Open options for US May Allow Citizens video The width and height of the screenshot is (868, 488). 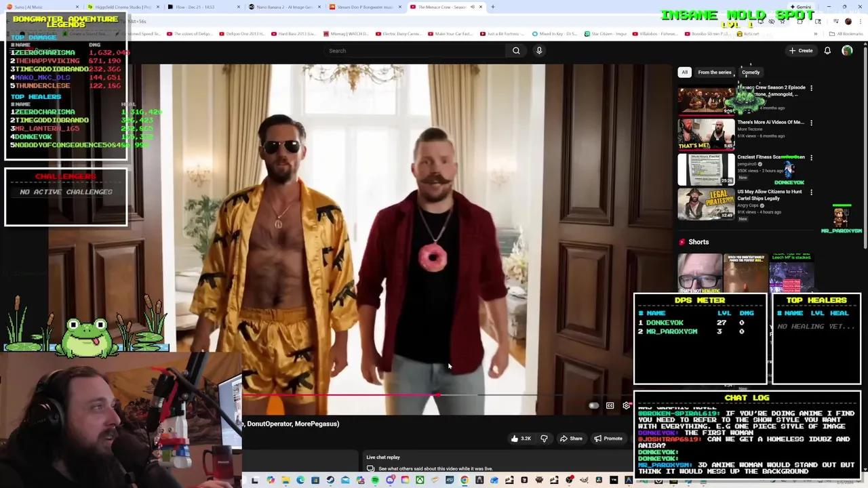[811, 192]
